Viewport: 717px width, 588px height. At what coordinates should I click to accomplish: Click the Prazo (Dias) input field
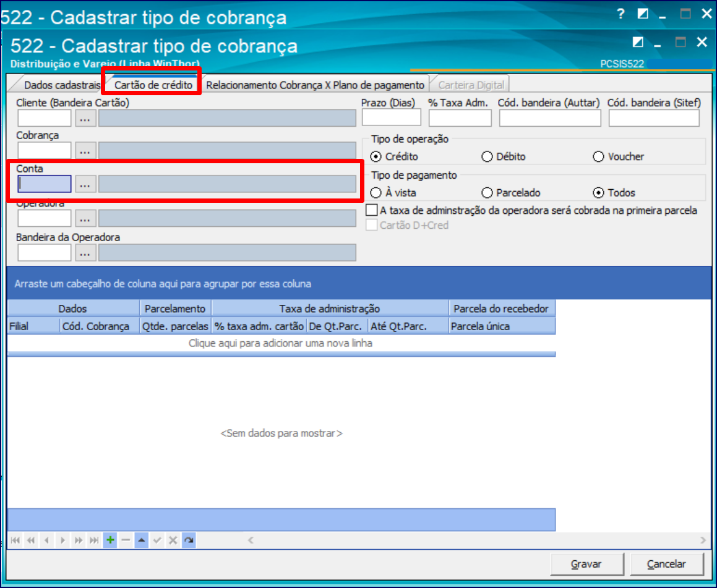point(392,118)
